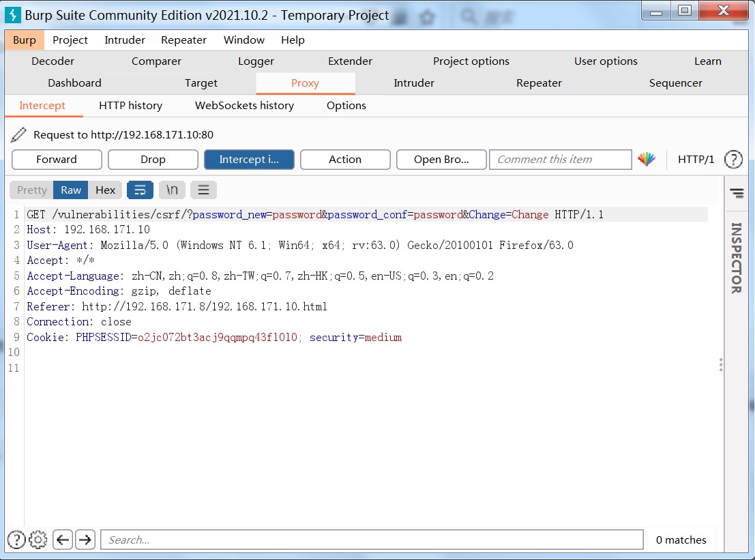Open the proxy Options sub-tab
The width and height of the screenshot is (755, 560).
coord(346,106)
